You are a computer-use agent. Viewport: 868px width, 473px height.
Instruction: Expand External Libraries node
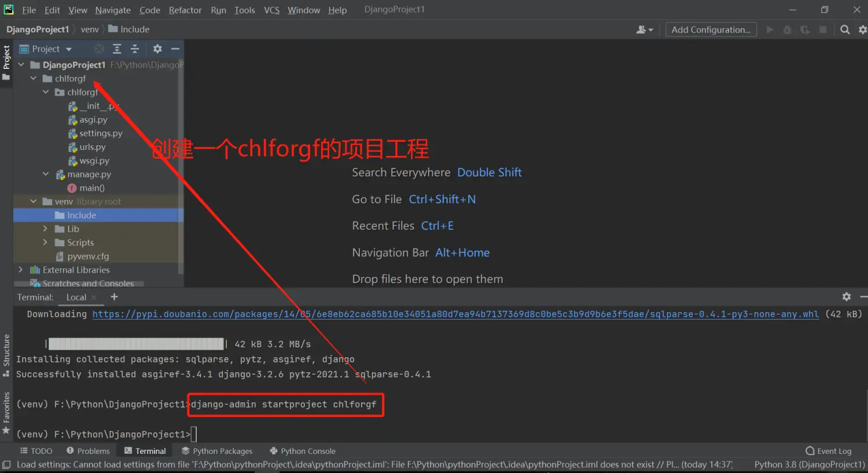click(21, 270)
